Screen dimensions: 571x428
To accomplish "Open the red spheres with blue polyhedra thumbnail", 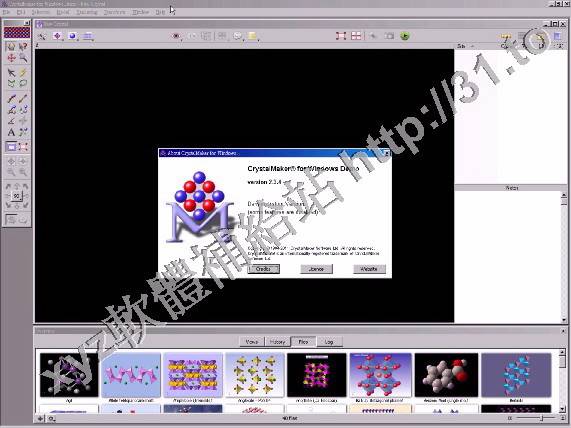I will [381, 375].
